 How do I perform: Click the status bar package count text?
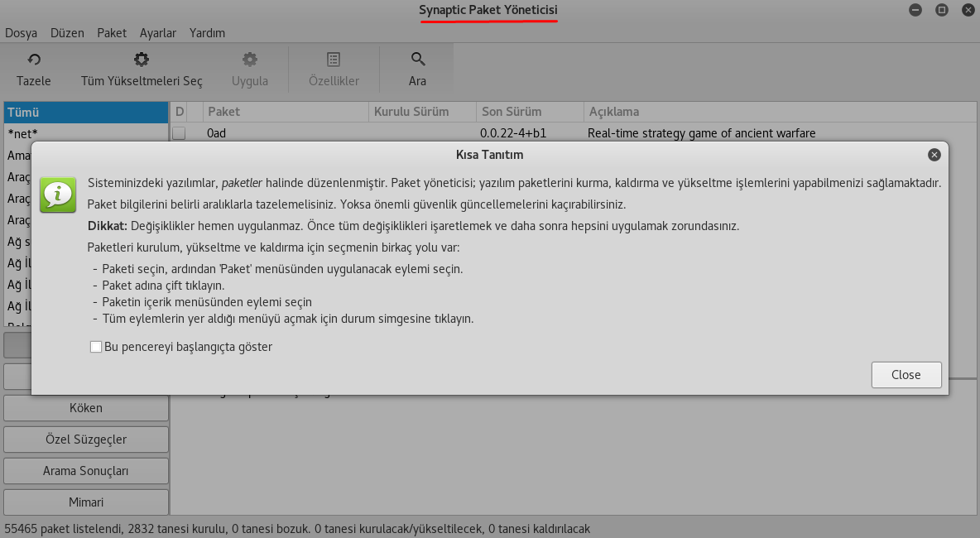pos(297,529)
